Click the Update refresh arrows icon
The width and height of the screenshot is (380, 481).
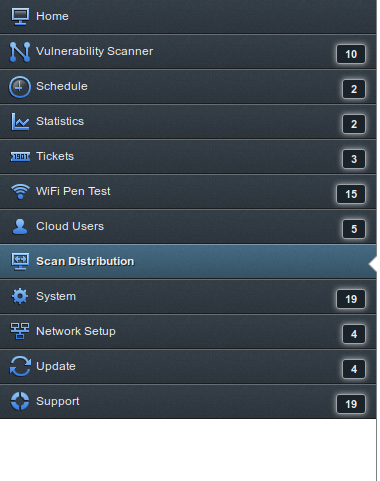coord(20,366)
